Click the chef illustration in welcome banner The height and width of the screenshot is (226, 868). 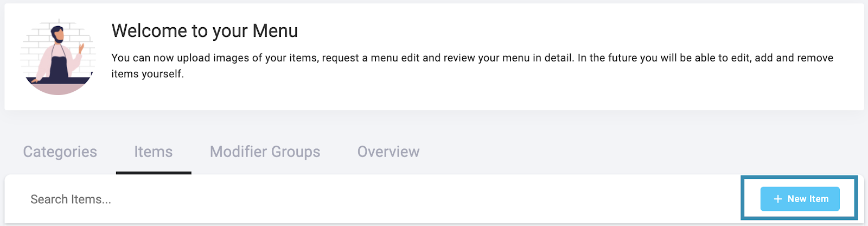click(x=59, y=57)
